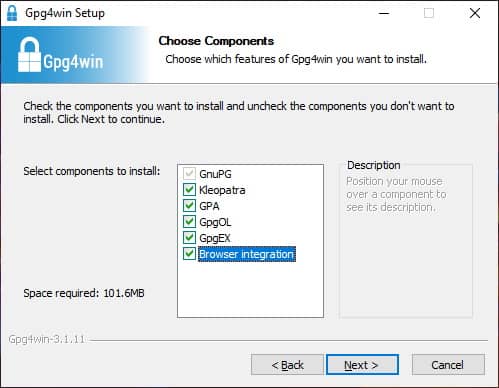The height and width of the screenshot is (388, 499).
Task: Uncheck the GPA component checkbox
Action: (189, 206)
